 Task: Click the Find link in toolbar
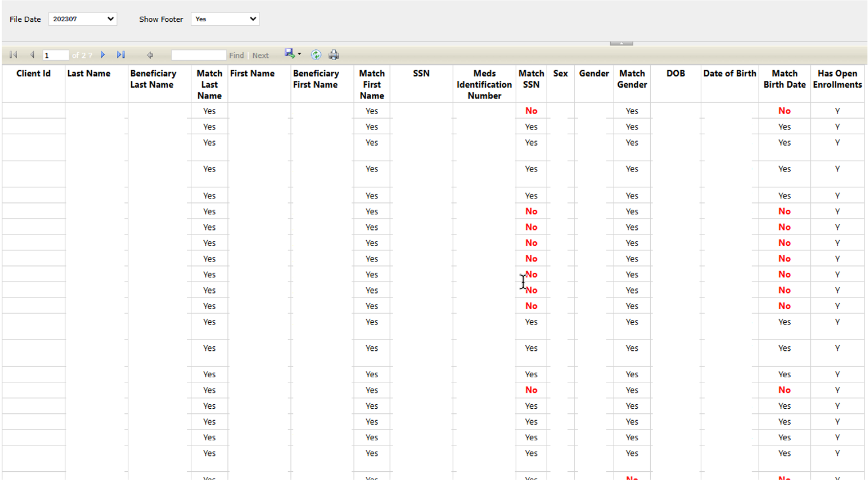coord(236,56)
